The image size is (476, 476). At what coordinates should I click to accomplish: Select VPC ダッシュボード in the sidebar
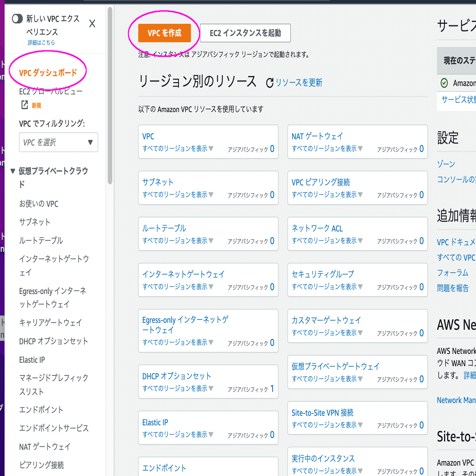point(48,73)
